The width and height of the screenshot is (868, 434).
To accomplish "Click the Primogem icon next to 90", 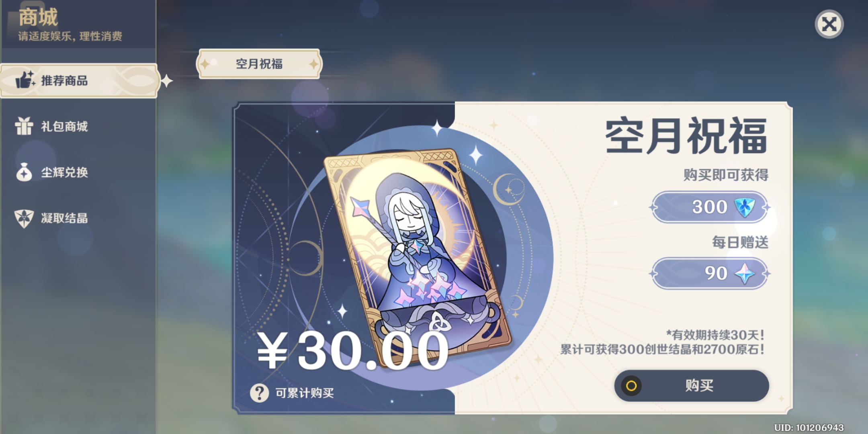I will point(744,273).
